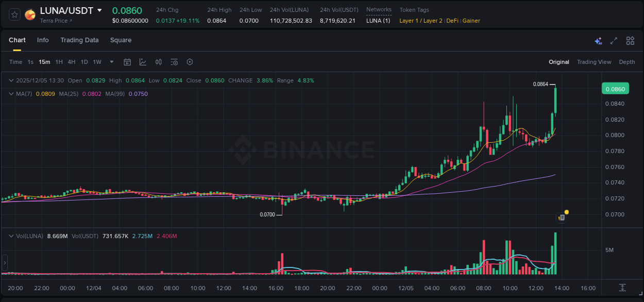644x302 pixels.
Task: Click the AI analysis sparkle icon
Action: tap(598, 40)
